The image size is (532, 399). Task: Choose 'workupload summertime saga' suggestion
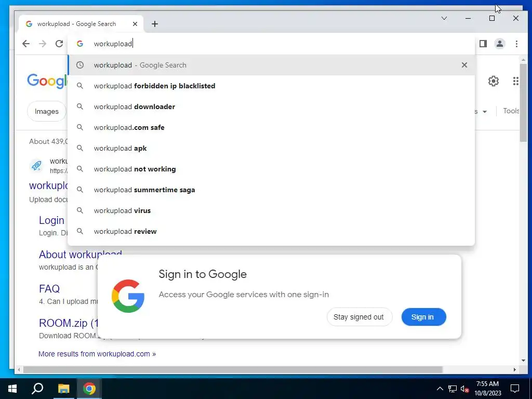click(x=271, y=190)
